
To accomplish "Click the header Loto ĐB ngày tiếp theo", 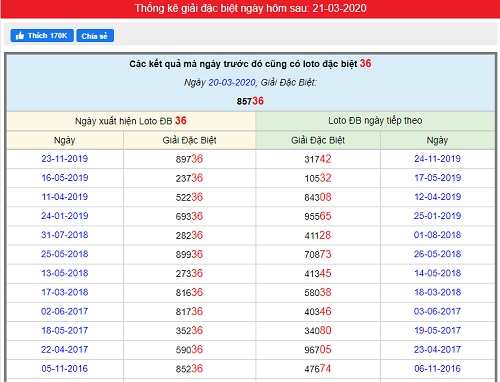I will [x=375, y=120].
